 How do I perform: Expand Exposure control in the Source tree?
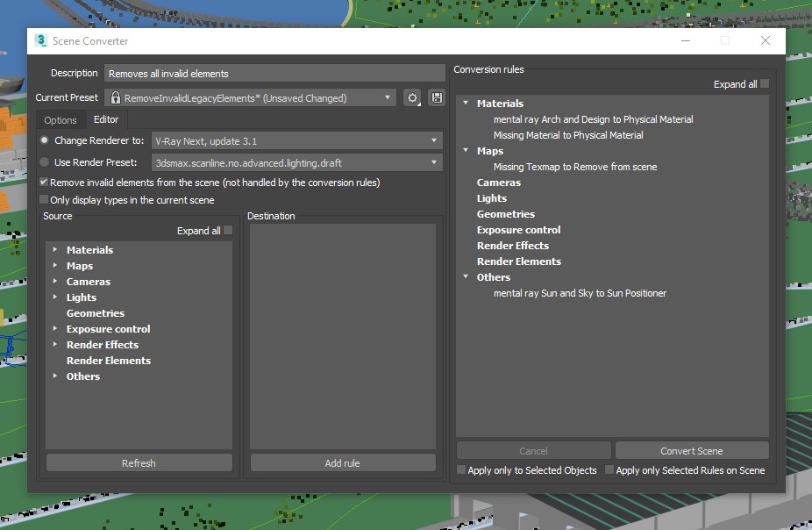pos(55,328)
